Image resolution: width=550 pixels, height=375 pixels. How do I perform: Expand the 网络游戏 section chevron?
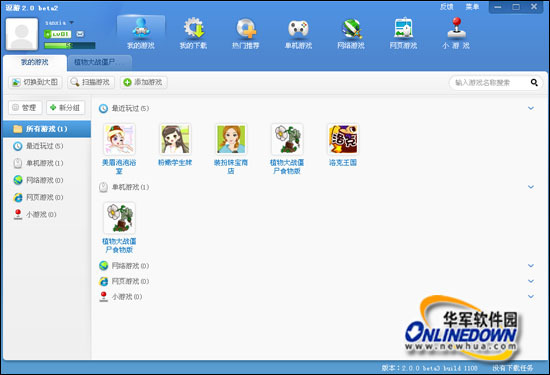(531, 266)
